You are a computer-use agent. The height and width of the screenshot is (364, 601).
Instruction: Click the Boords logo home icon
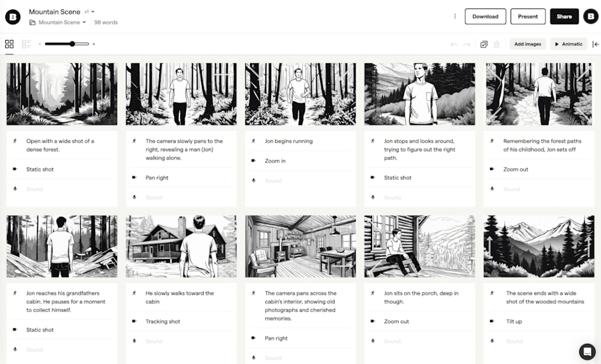[x=13, y=16]
